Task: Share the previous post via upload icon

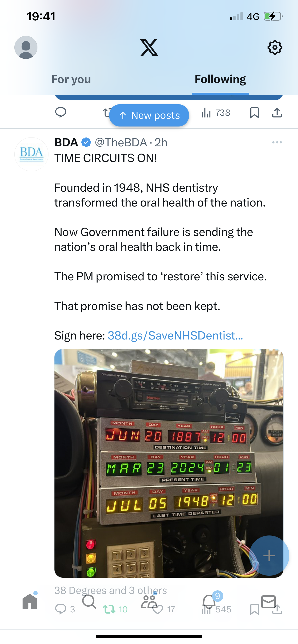Action: tap(277, 113)
